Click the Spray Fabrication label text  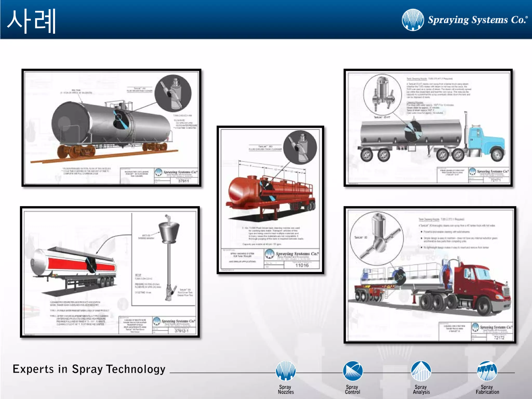pos(487,389)
